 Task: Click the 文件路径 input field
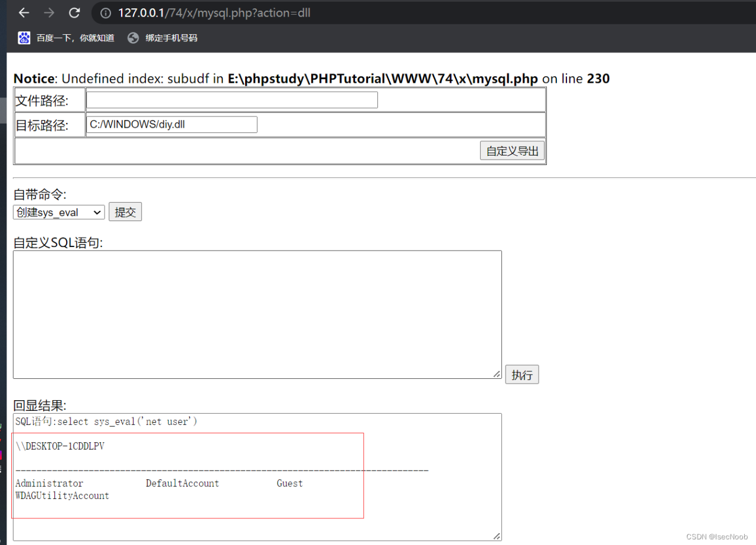[x=232, y=100]
